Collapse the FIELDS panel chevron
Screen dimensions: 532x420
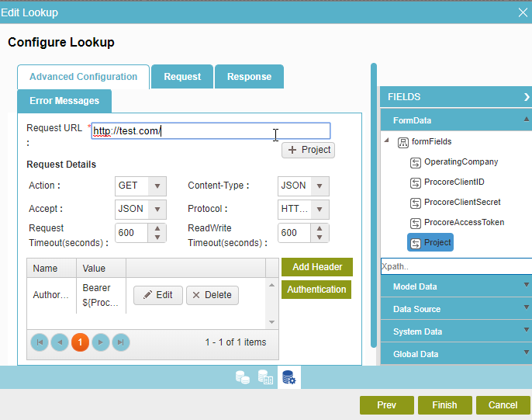click(527, 97)
